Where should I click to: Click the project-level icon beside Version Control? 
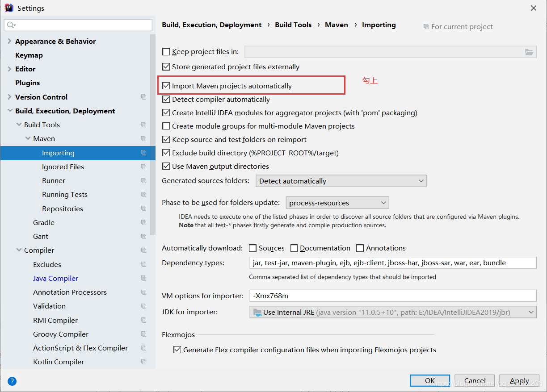coord(143,97)
